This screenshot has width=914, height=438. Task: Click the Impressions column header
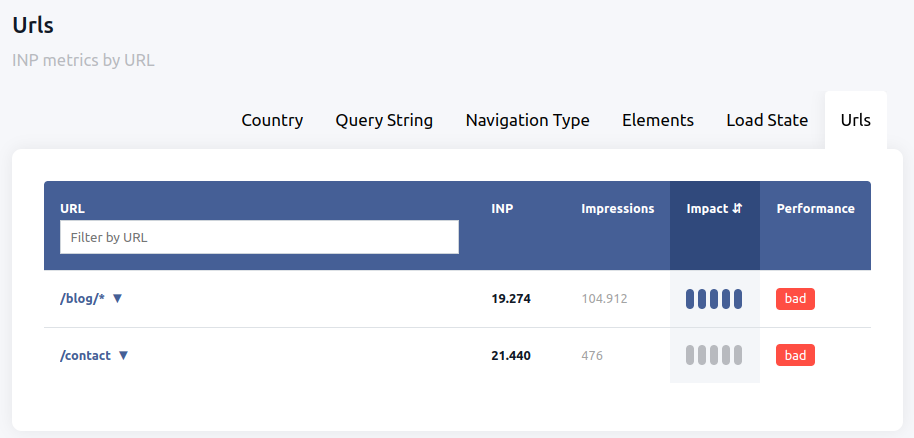[617, 209]
